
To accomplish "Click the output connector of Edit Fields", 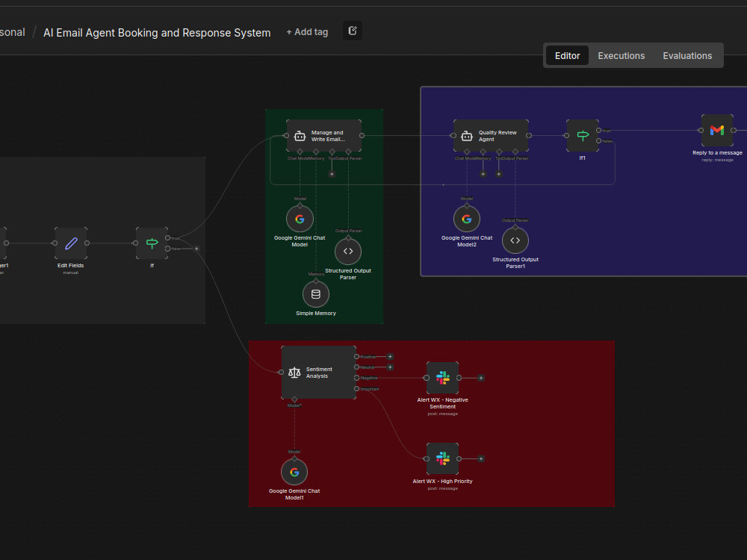I will [87, 243].
